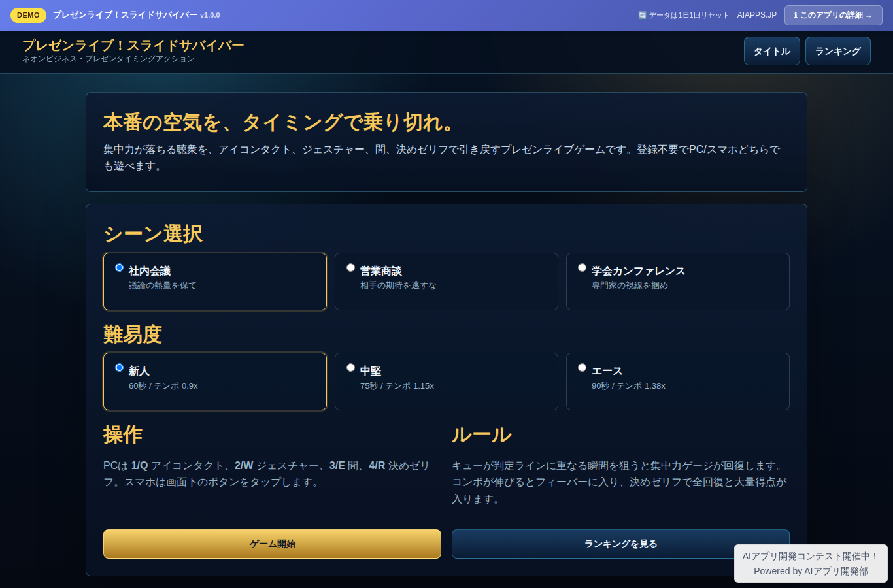Select the 営業商談 scene radio button
This screenshot has width=893, height=588.
tap(350, 267)
